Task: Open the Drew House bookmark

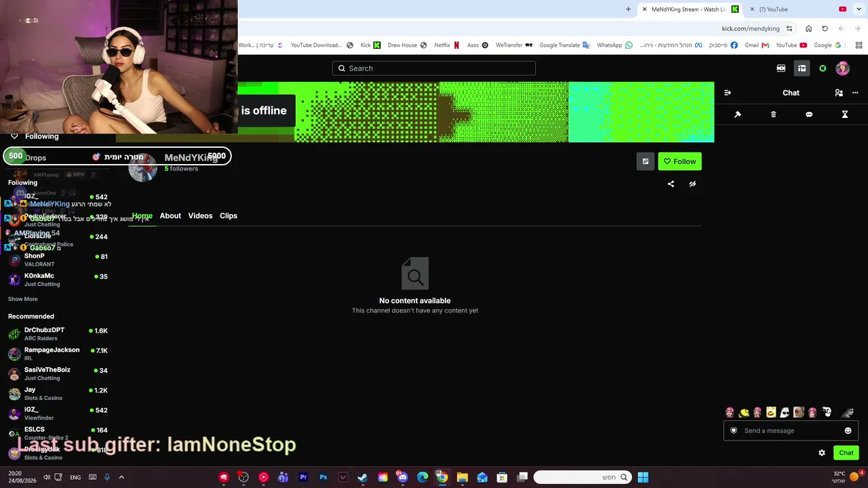Action: coord(407,45)
